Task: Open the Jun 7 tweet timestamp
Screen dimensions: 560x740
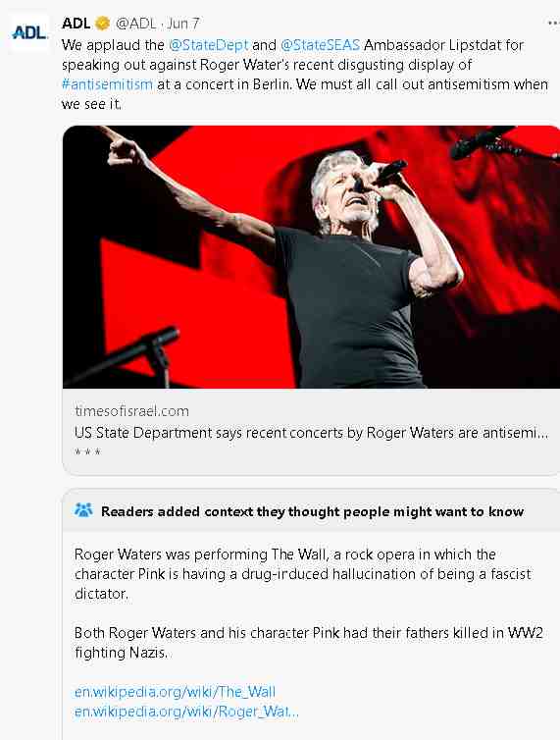Action: (x=183, y=24)
